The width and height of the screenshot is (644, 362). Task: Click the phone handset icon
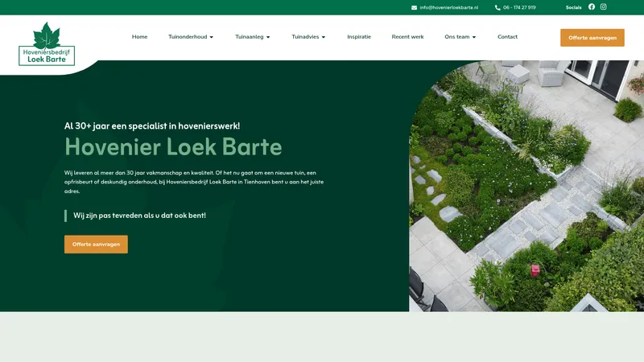[497, 7]
